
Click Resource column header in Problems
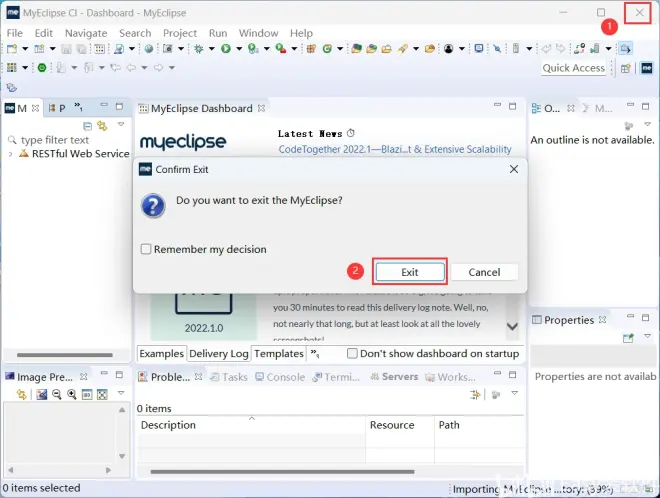tap(400, 425)
